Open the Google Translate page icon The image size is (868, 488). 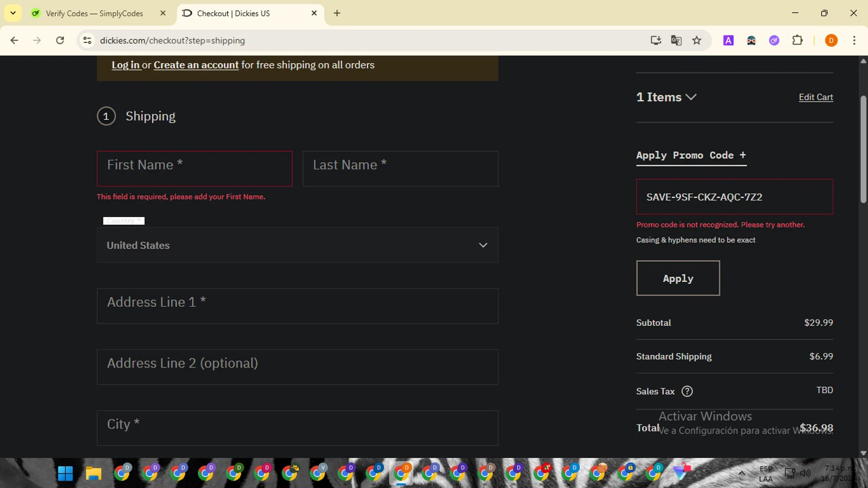[676, 41]
